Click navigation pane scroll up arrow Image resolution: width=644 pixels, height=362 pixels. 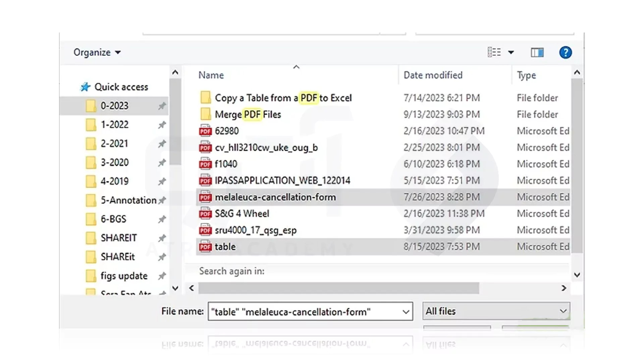pos(175,72)
